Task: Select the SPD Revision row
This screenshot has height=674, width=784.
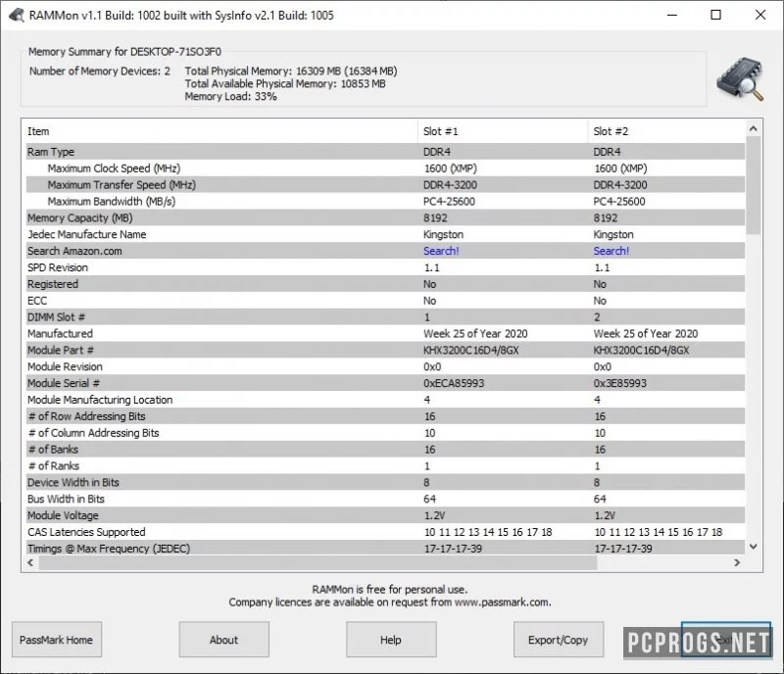Action: [385, 267]
